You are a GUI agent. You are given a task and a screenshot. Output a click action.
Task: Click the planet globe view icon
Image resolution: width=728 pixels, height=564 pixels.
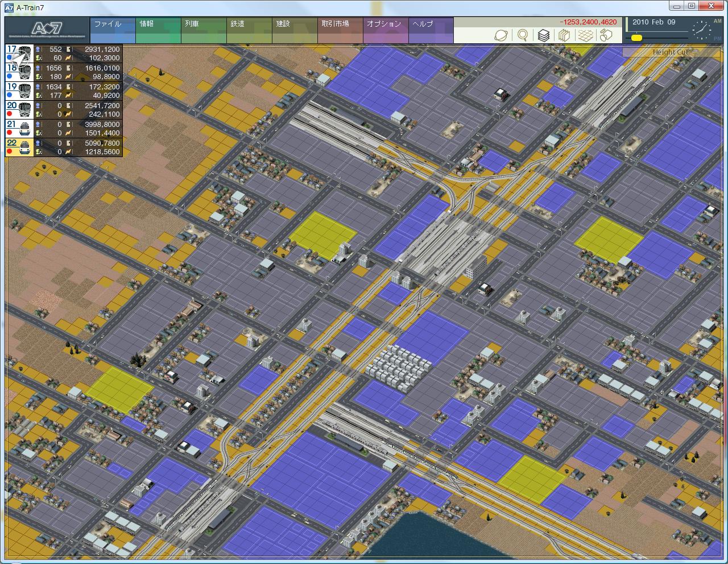pos(502,35)
